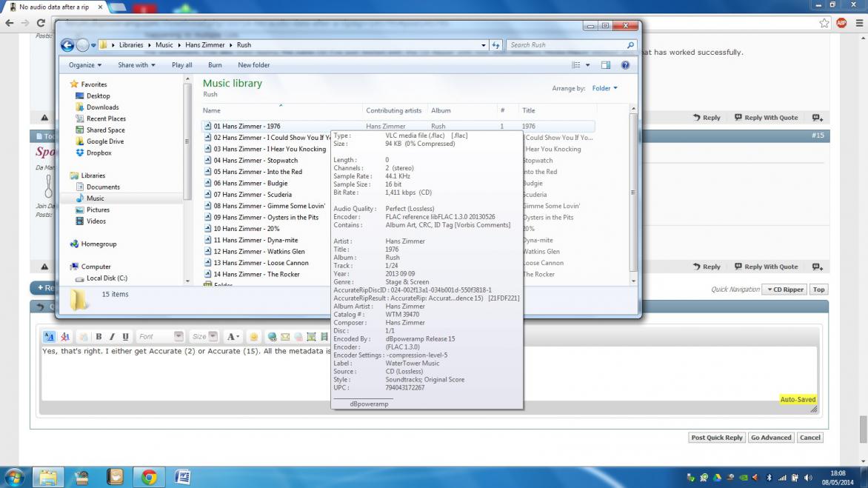Bookmark page with Chrome star icon
This screenshot has height=488, width=868.
824,23
